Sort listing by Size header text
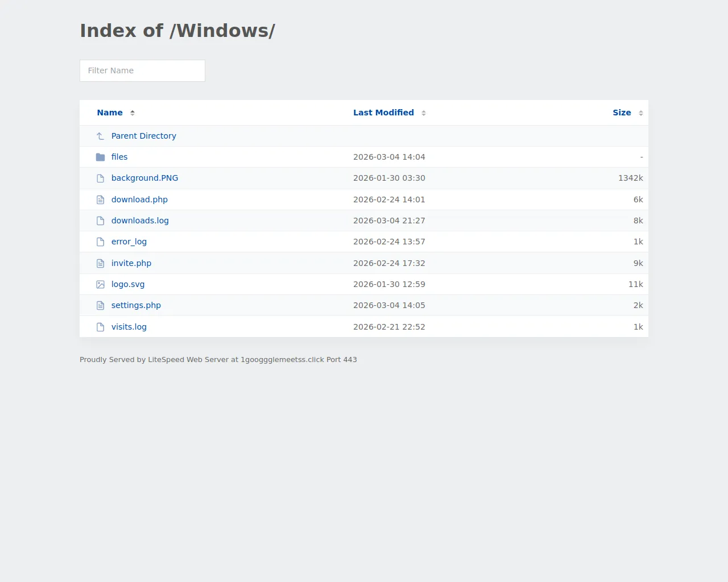The image size is (728, 582). 622,113
